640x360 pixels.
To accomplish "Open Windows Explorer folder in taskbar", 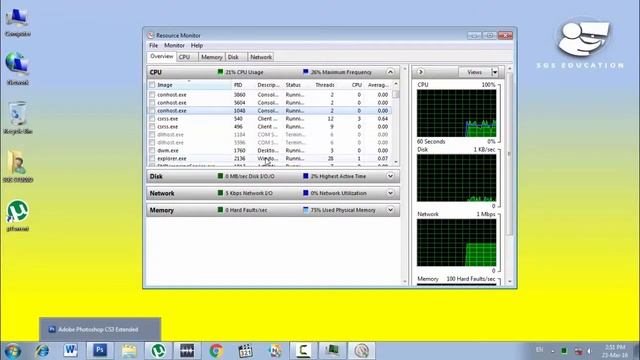I will pos(129,351).
